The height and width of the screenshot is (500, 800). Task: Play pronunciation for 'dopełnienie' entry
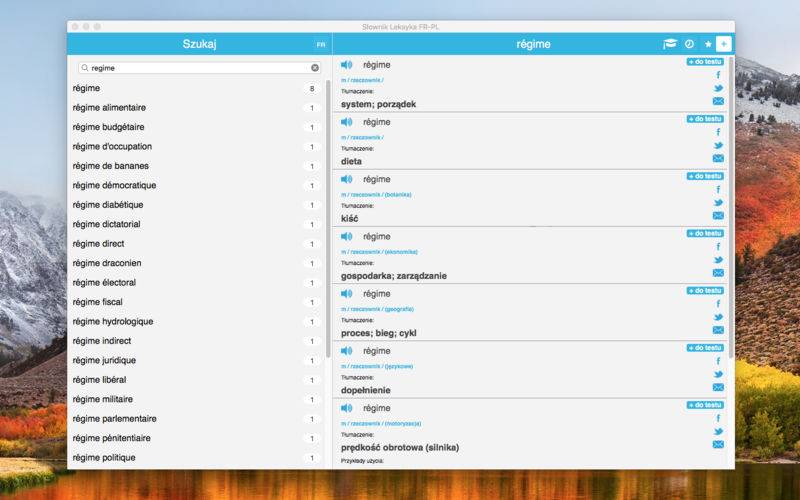point(346,351)
